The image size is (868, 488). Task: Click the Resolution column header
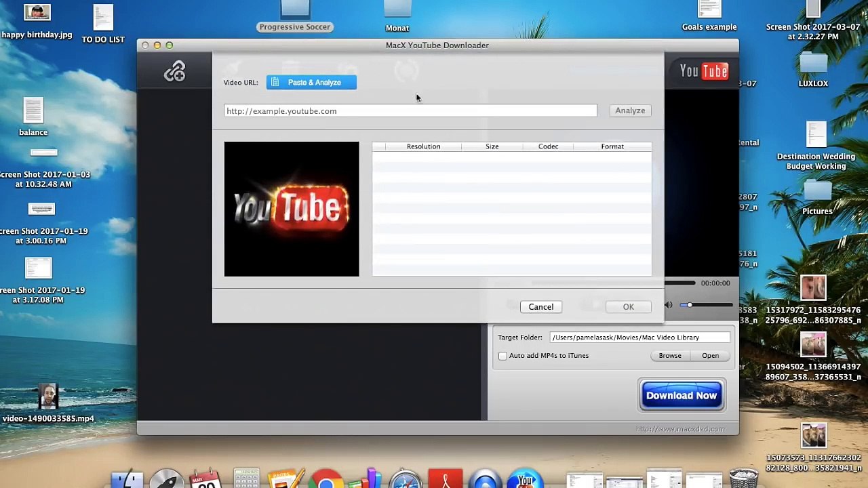423,146
